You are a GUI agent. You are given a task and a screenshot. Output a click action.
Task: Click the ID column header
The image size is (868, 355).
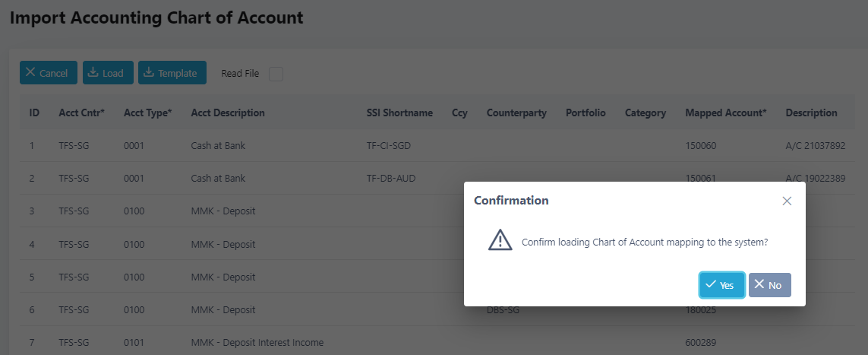[x=34, y=113]
